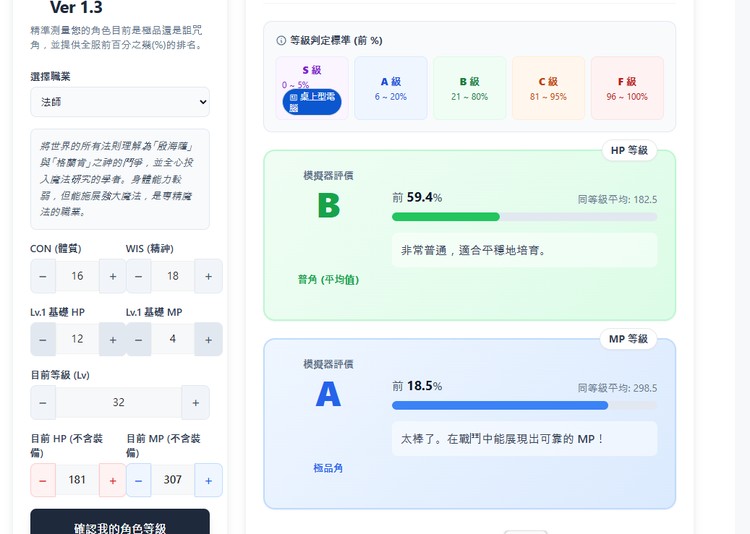Click the CON input field showing 16
Image resolution: width=750 pixels, height=534 pixels.
click(77, 276)
